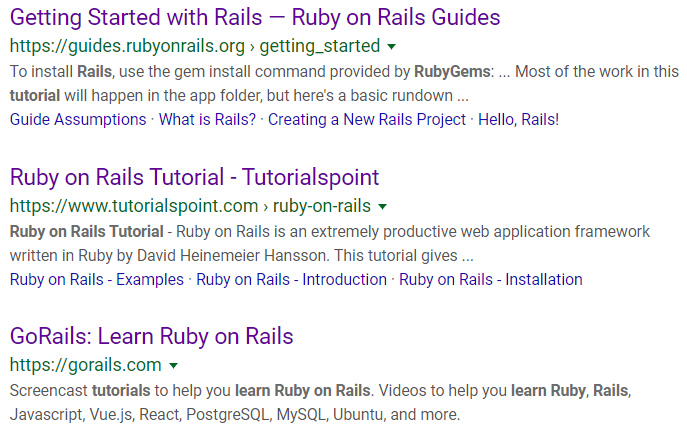Click the www.tutorialspoint.com URL
The width and height of the screenshot is (687, 434).
(190, 206)
